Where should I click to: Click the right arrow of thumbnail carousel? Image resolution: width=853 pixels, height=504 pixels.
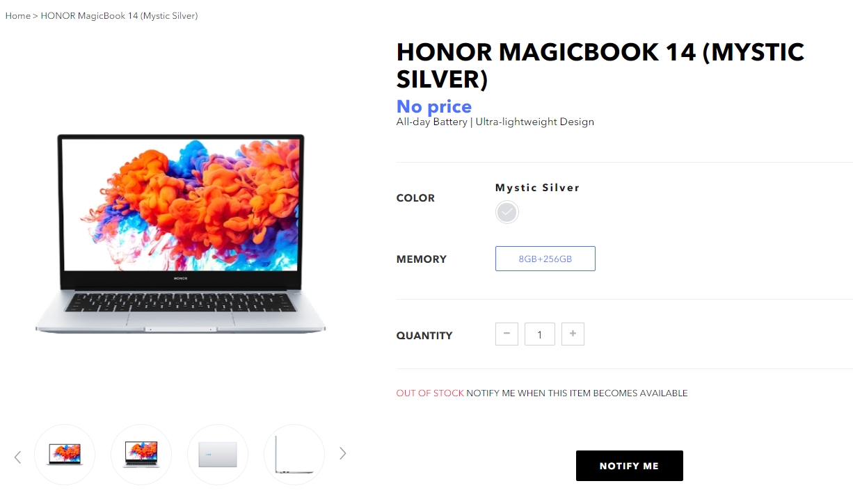click(342, 453)
